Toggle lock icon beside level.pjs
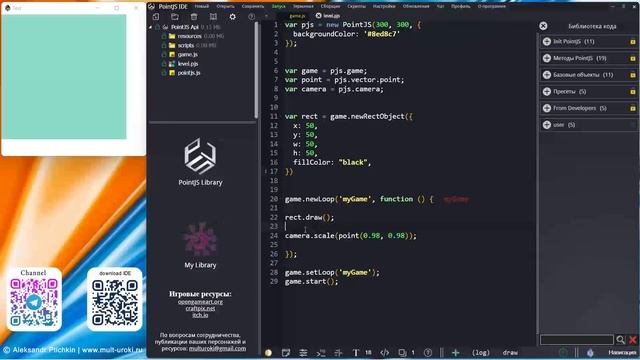The width and height of the screenshot is (640, 360). [x=164, y=64]
